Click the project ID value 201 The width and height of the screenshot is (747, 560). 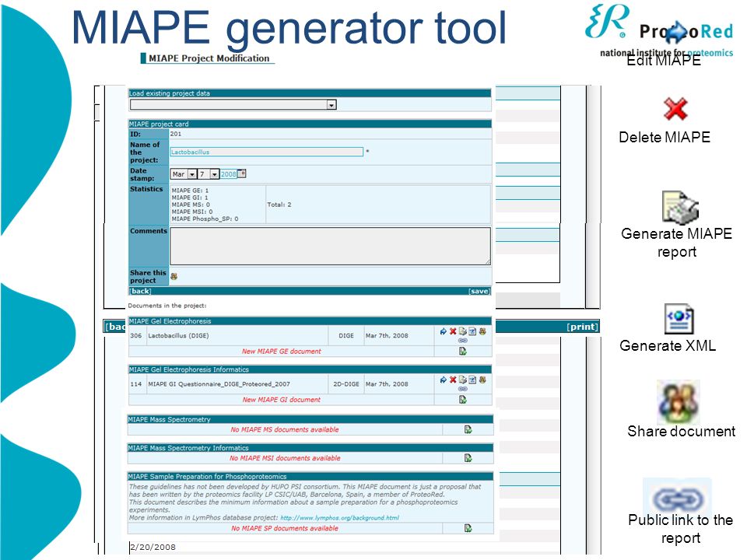pyautogui.click(x=176, y=134)
